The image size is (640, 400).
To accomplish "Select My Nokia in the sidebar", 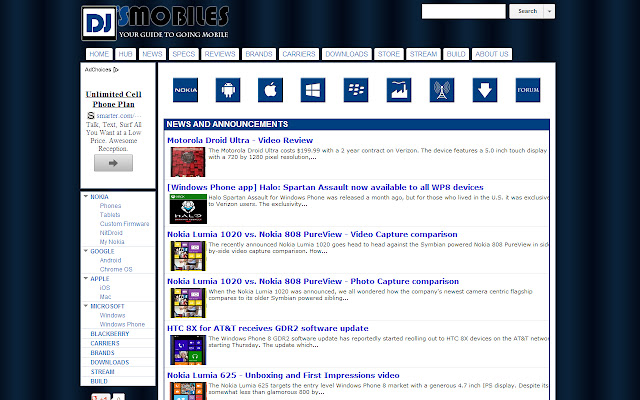I will (112, 242).
